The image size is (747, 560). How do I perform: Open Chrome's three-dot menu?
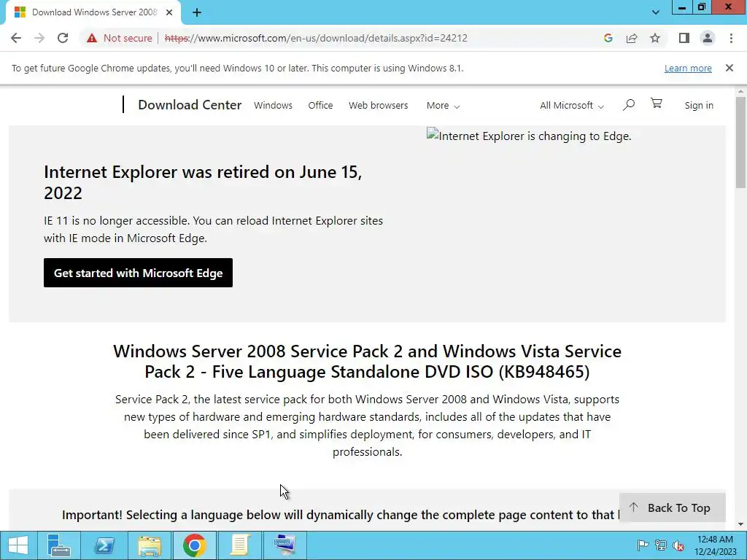(731, 38)
